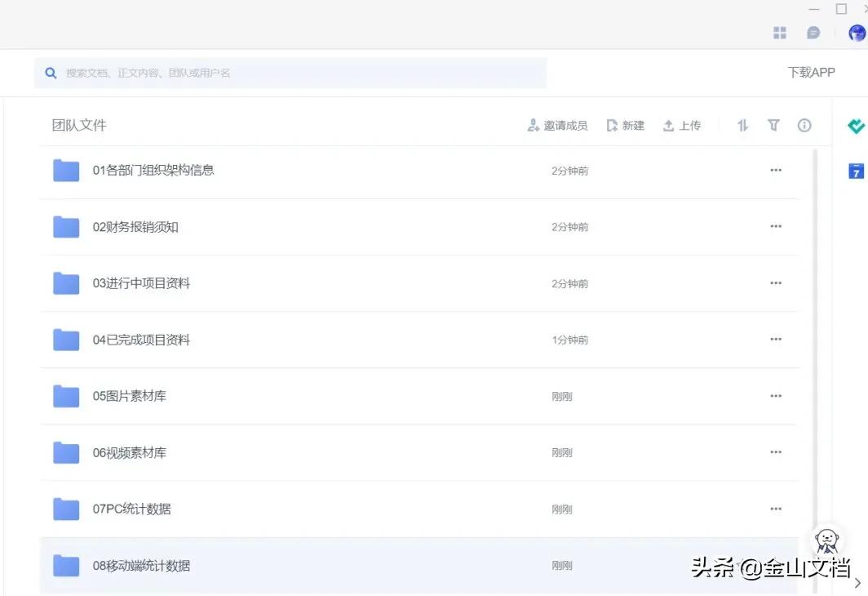The width and height of the screenshot is (868, 596).
Task: Open the blue calendar icon in right sidebar
Action: tap(855, 171)
